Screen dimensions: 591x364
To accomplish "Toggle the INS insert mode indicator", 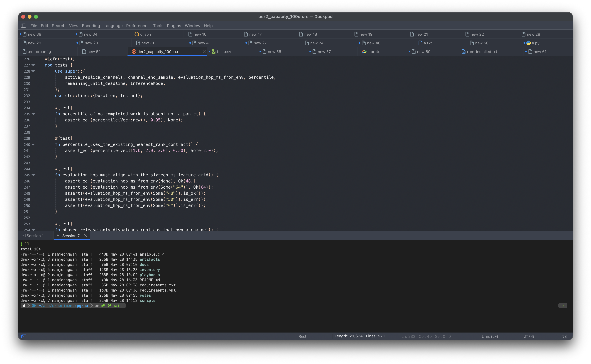I will (563, 336).
